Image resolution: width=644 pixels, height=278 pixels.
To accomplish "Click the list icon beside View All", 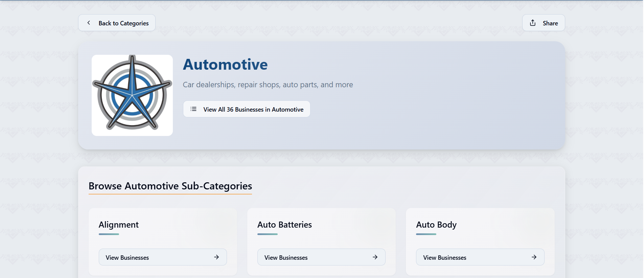I will pos(193,109).
